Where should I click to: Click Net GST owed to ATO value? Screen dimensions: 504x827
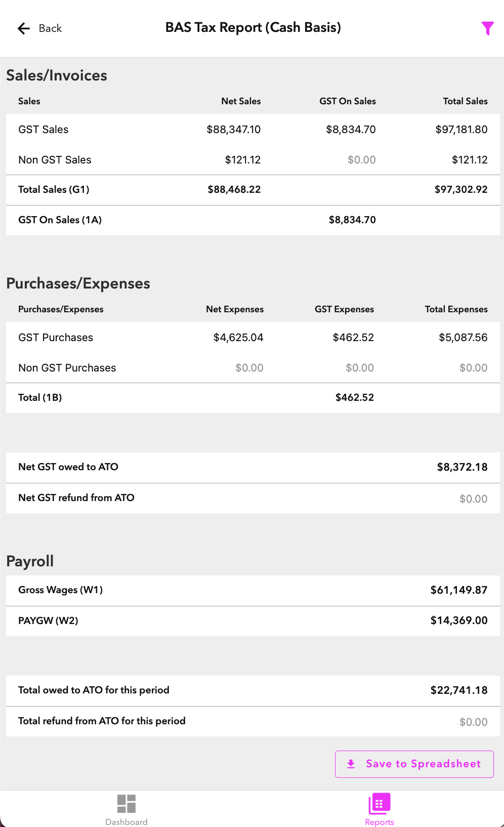462,467
